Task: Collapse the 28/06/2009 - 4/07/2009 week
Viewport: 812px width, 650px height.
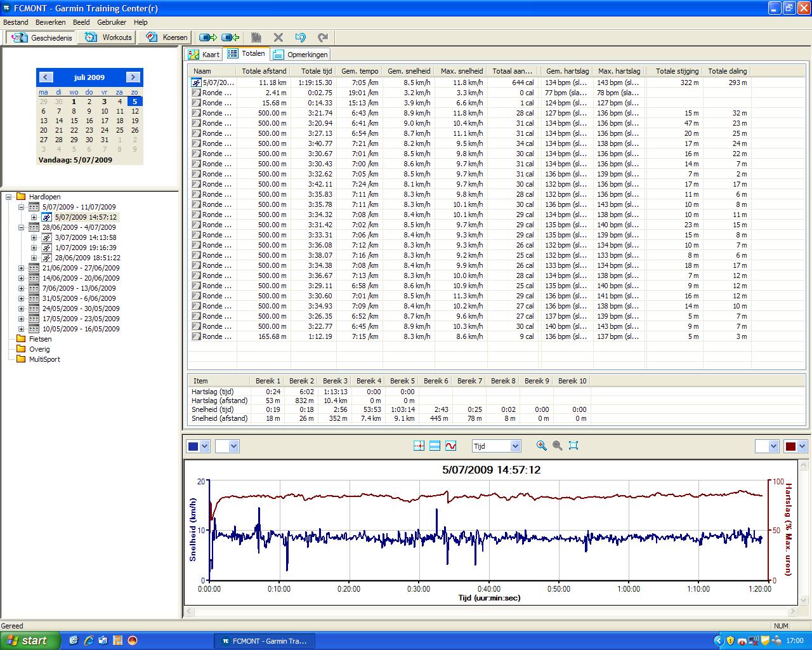Action: click(x=21, y=227)
